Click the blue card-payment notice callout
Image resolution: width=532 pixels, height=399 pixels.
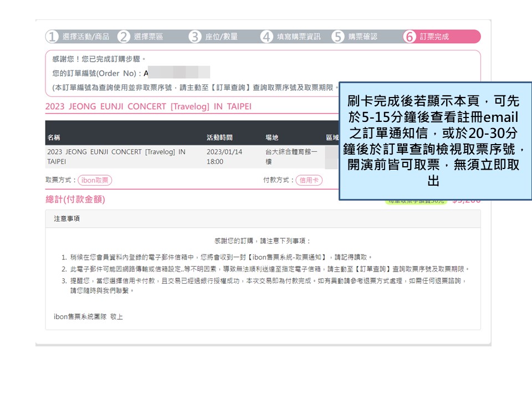pyautogui.click(x=435, y=141)
